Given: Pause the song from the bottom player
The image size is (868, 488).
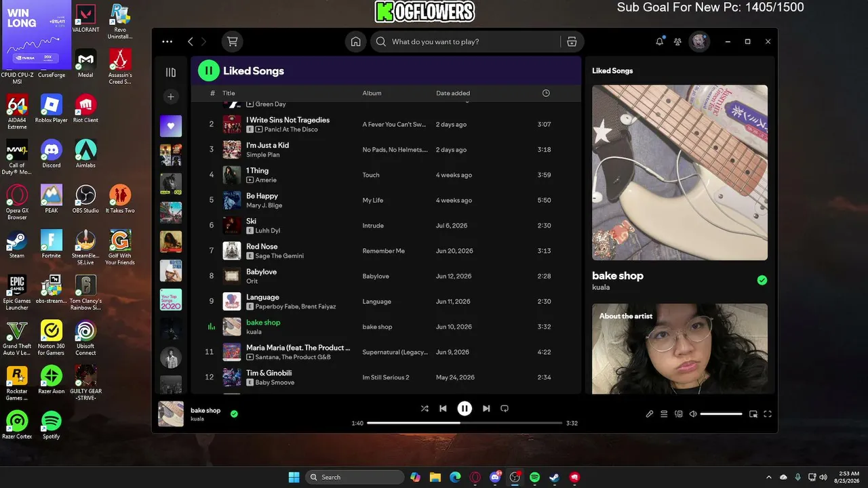Looking at the screenshot, I should [x=465, y=409].
